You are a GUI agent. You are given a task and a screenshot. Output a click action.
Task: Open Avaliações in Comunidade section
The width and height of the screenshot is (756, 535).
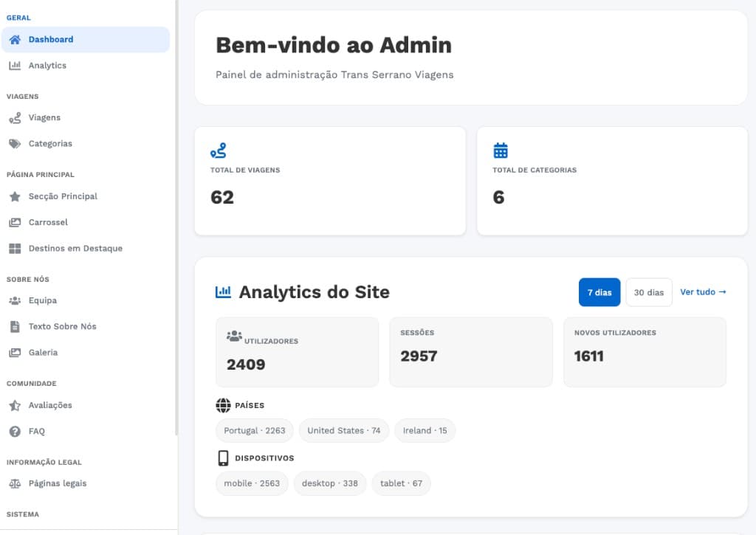(86, 405)
